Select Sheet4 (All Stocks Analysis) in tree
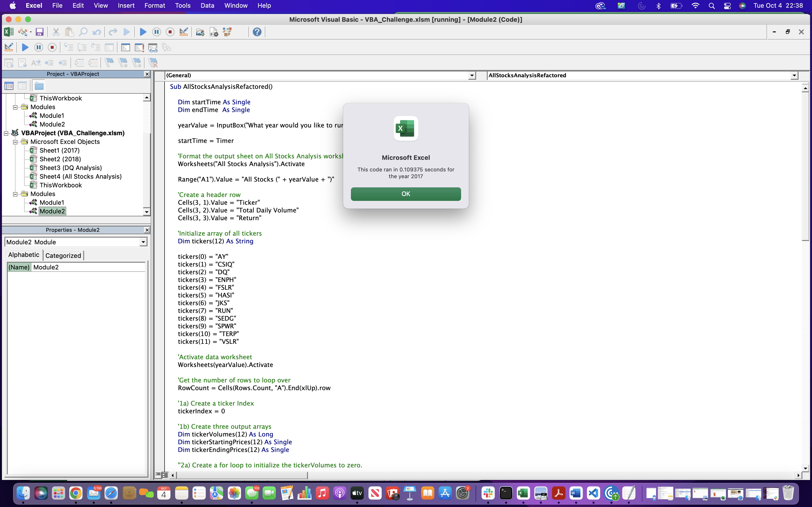Viewport: 812px width, 507px height. coord(80,176)
